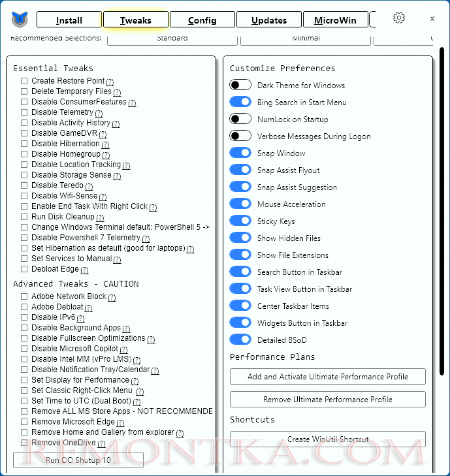The width and height of the screenshot is (450, 476).
Task: Tick Disable Powershell 7 Telemetry checkbox
Action: (x=24, y=238)
